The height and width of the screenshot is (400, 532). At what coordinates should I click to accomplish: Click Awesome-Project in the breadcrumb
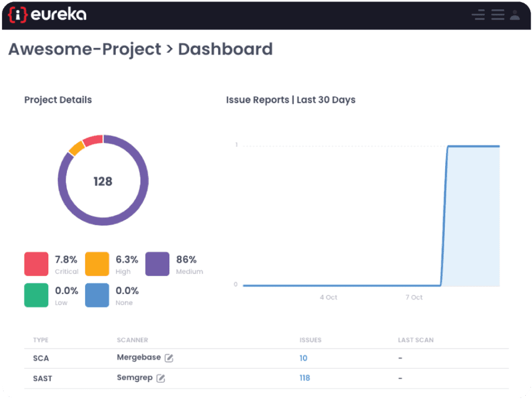(85, 49)
